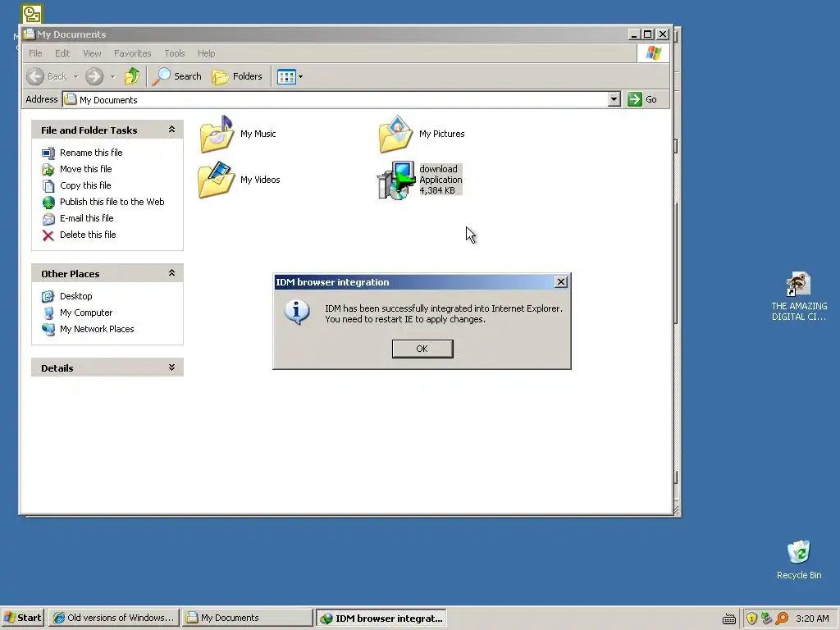The height and width of the screenshot is (630, 840).
Task: Select the My Music folder icon
Action: 217,134
